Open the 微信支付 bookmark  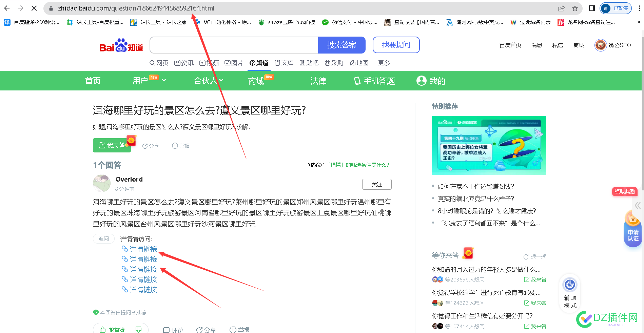click(x=350, y=22)
